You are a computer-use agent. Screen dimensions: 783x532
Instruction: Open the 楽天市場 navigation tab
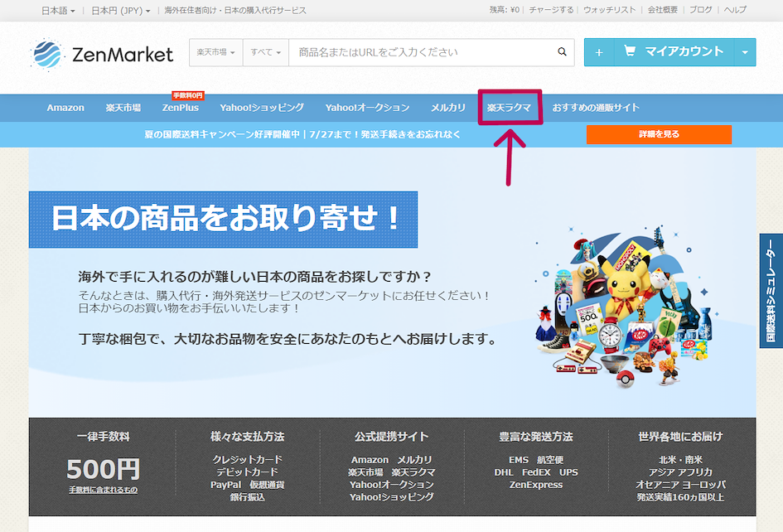pos(123,108)
